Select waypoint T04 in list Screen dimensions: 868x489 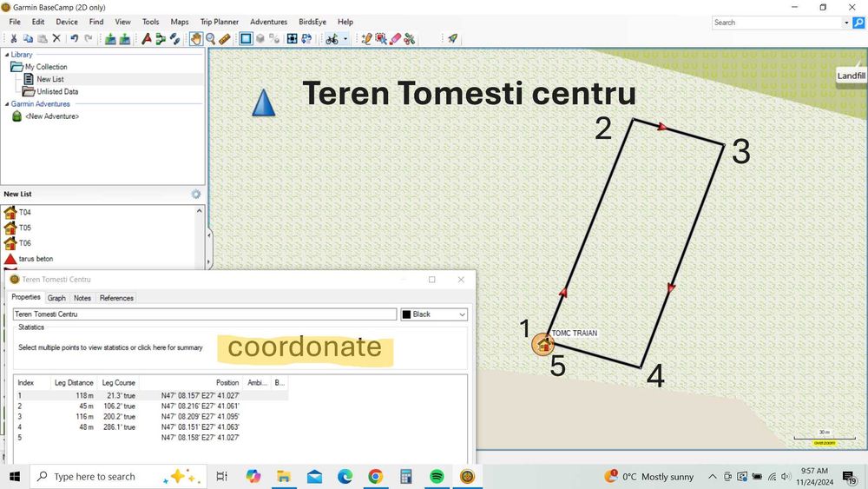click(25, 213)
